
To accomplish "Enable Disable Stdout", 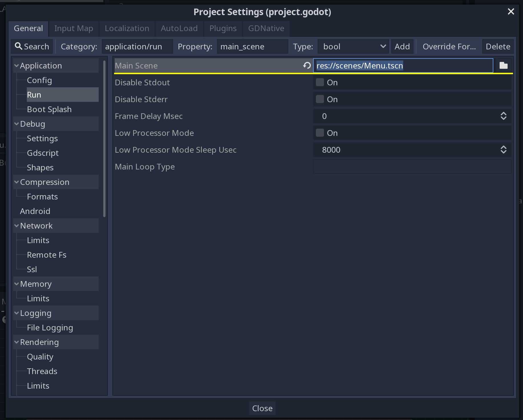I will 320,82.
